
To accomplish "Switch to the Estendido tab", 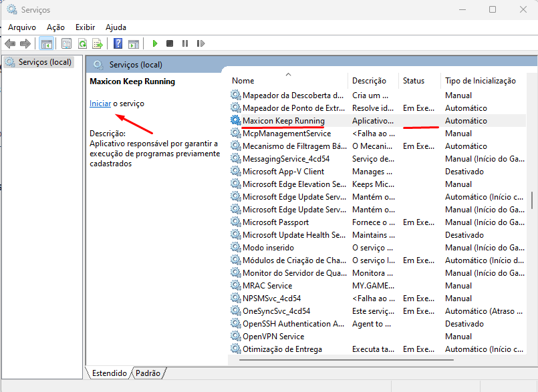I will [x=109, y=373].
